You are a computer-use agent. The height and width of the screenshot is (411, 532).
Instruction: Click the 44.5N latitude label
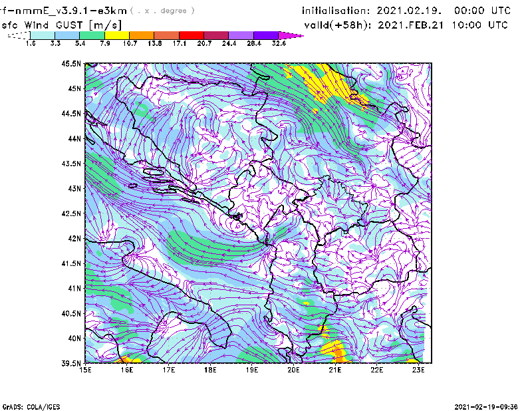(x=71, y=113)
